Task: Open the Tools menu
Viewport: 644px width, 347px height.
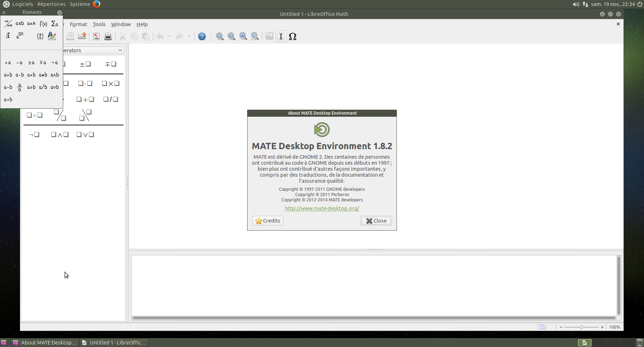Action: (99, 24)
